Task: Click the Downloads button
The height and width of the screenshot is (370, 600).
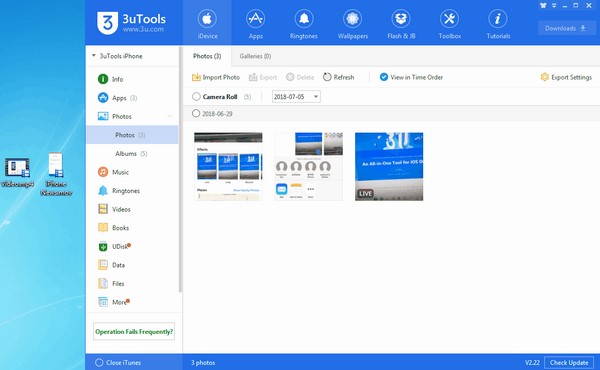Action: 567,28
